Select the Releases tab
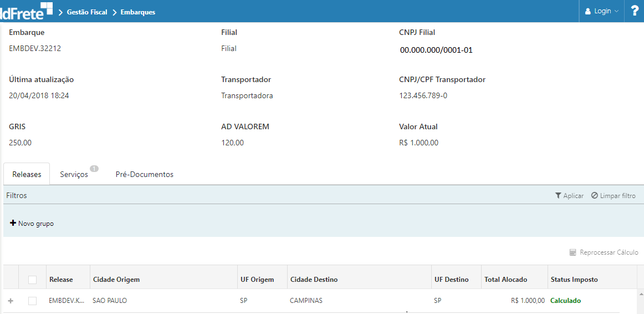 (x=27, y=174)
